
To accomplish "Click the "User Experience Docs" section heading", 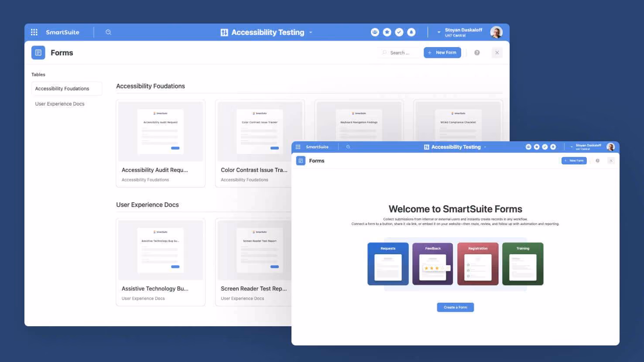I will click(x=147, y=205).
